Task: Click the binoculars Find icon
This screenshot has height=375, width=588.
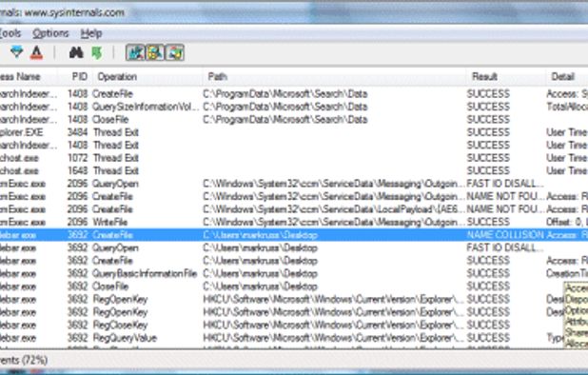Action: point(76,52)
